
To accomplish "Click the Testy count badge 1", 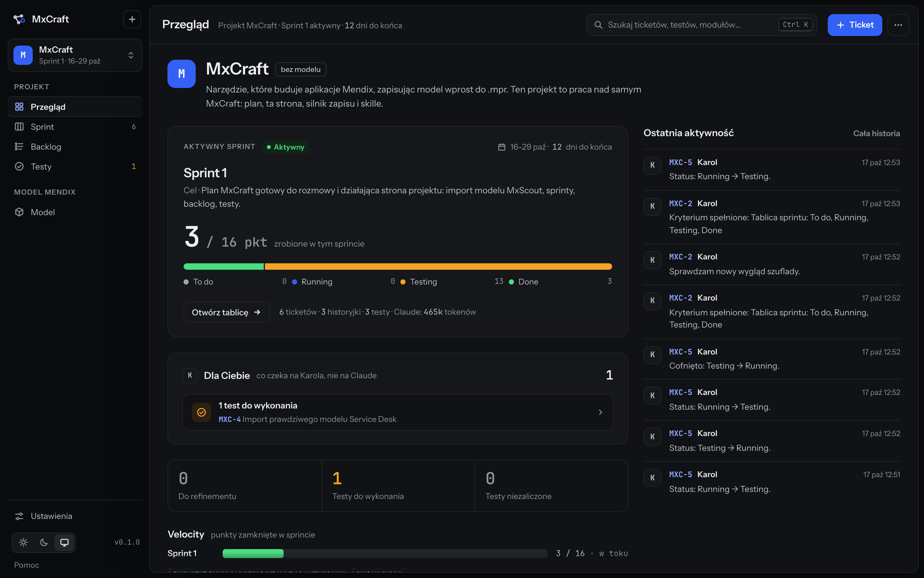I will pyautogui.click(x=134, y=166).
